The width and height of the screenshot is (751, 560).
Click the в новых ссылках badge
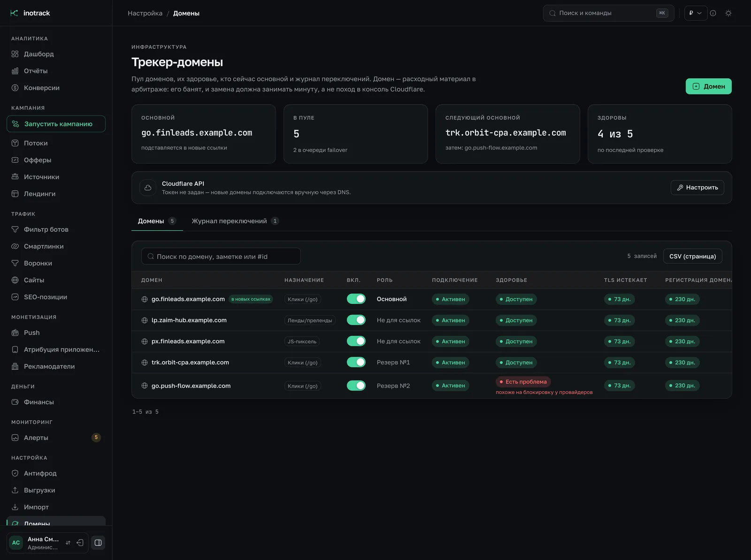(251, 299)
